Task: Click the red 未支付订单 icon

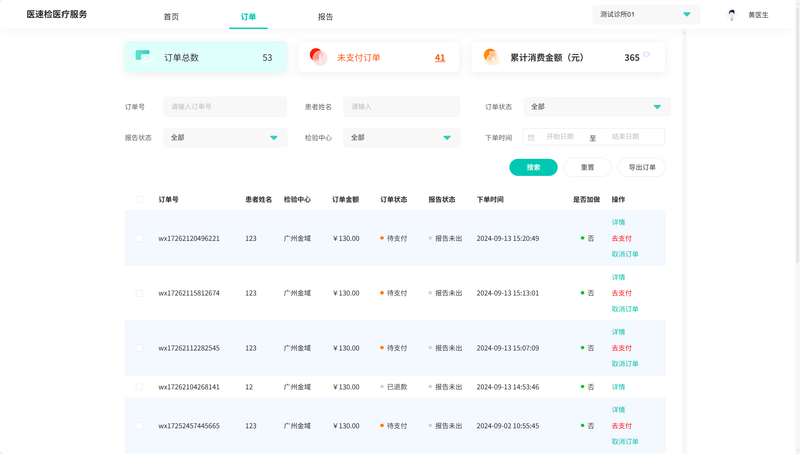Action: tap(318, 57)
